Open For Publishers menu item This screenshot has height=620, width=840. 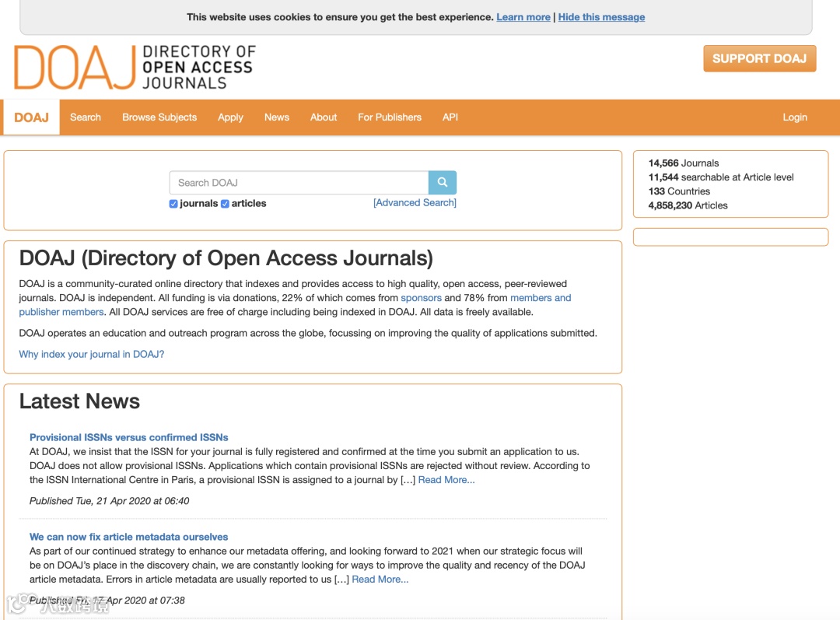pos(390,117)
